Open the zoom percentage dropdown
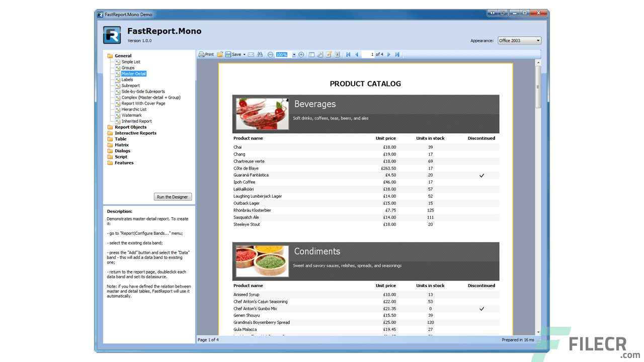The height and width of the screenshot is (362, 644). 294,54
